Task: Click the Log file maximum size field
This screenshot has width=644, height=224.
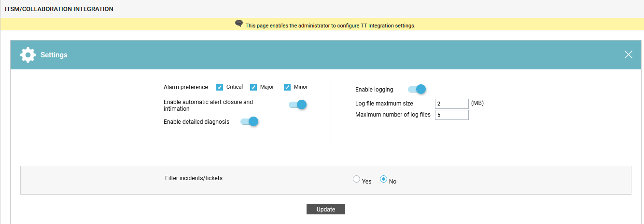Action: coord(451,104)
